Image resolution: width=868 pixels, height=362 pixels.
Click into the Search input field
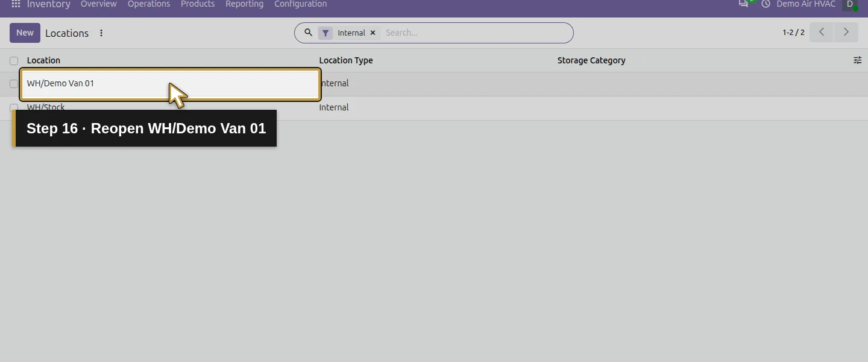click(x=475, y=33)
